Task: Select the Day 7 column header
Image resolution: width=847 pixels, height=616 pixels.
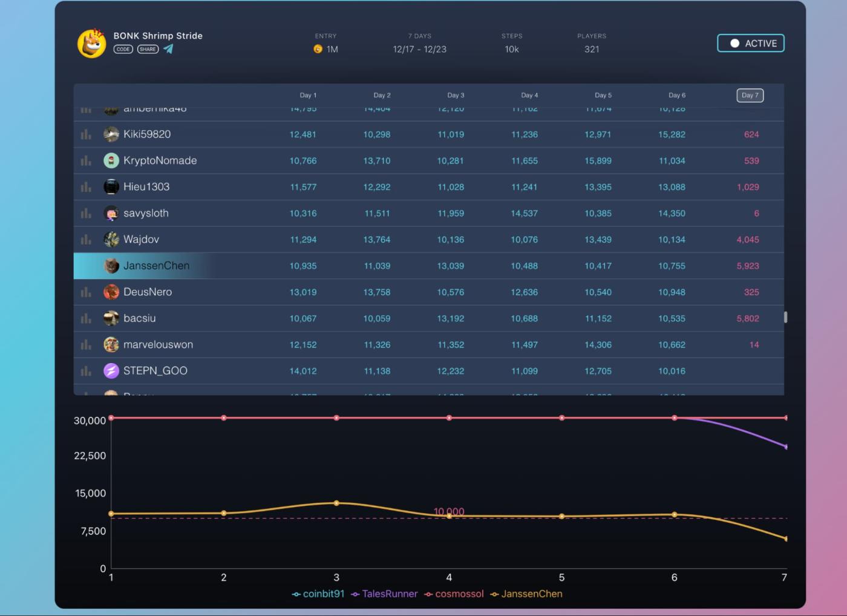Action: click(x=750, y=95)
